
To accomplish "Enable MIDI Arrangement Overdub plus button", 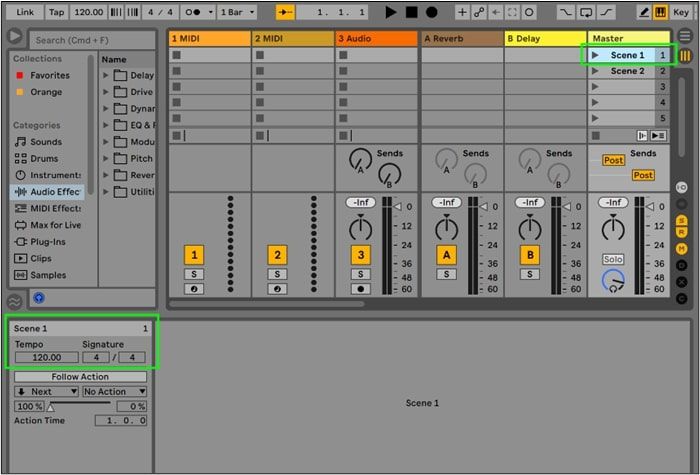I will click(x=462, y=12).
